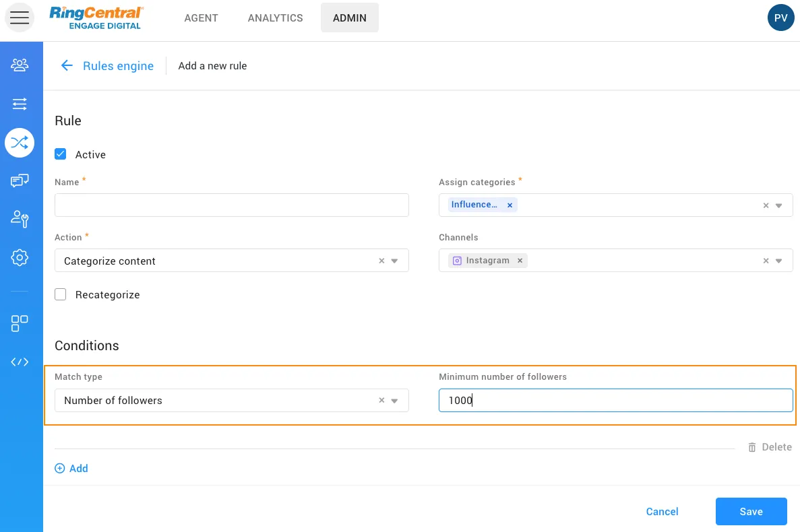Switch to the Analytics tab
This screenshot has width=800, height=532.
tap(275, 18)
